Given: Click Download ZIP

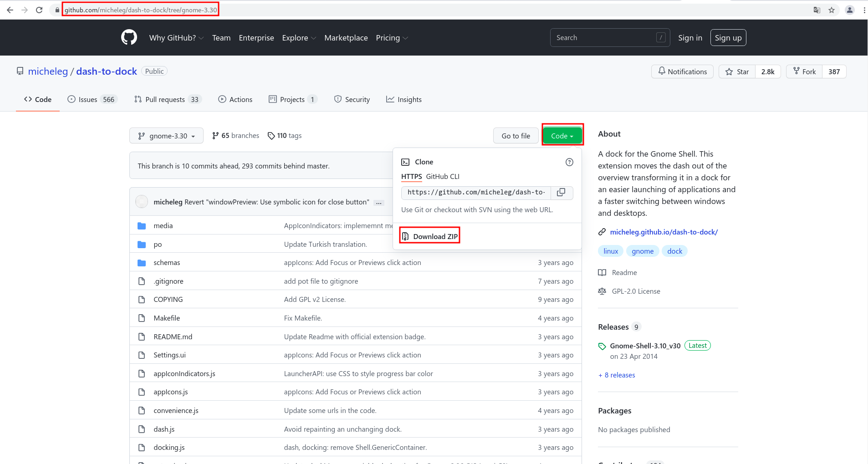Looking at the screenshot, I should [x=430, y=236].
